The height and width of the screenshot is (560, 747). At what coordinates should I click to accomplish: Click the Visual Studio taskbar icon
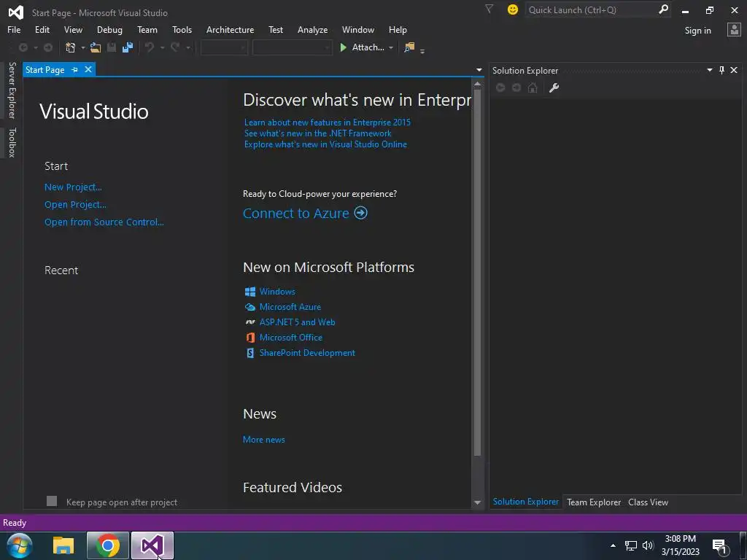point(152,545)
